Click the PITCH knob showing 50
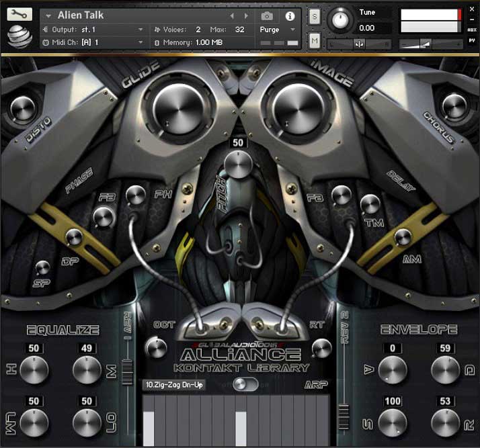This screenshot has width=480, height=448. [x=238, y=165]
